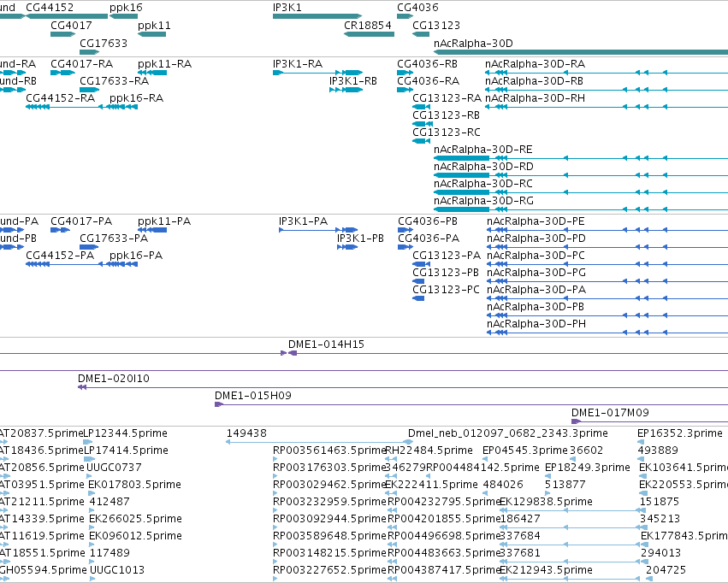Click the CG4036 gene label
The image size is (728, 583).
(x=417, y=8)
